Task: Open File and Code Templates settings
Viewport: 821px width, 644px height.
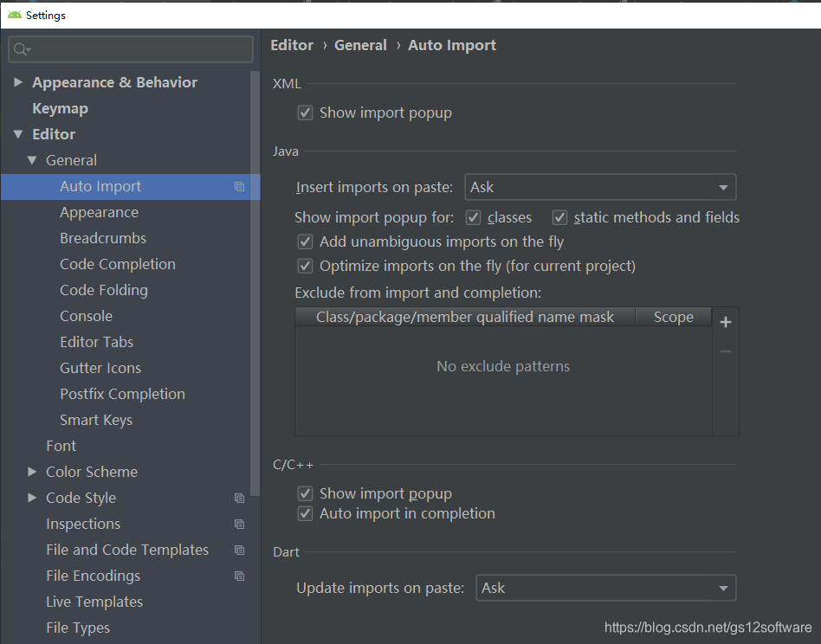Action: point(127,550)
